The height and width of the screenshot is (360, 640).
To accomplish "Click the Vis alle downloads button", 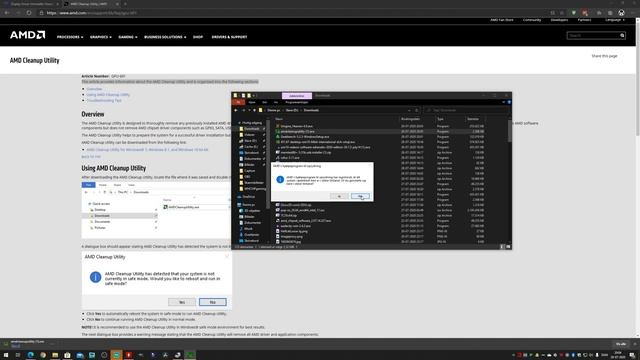I will [x=621, y=344].
